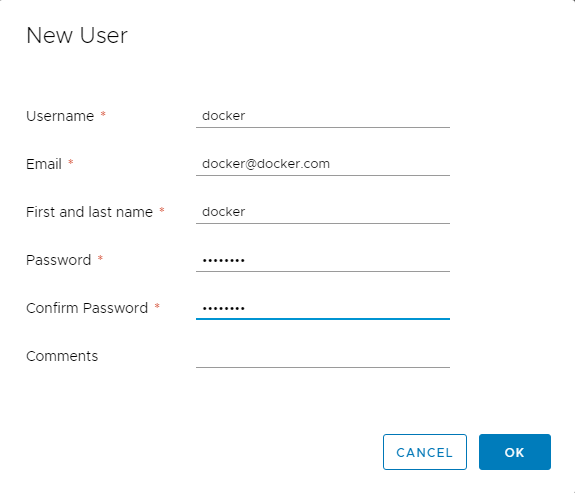Click the Password label

point(59,260)
